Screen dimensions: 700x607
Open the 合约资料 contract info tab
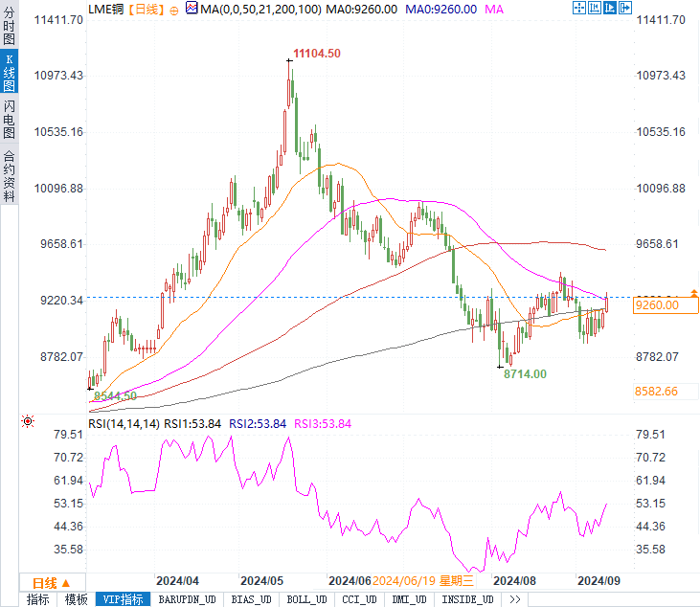click(9, 176)
